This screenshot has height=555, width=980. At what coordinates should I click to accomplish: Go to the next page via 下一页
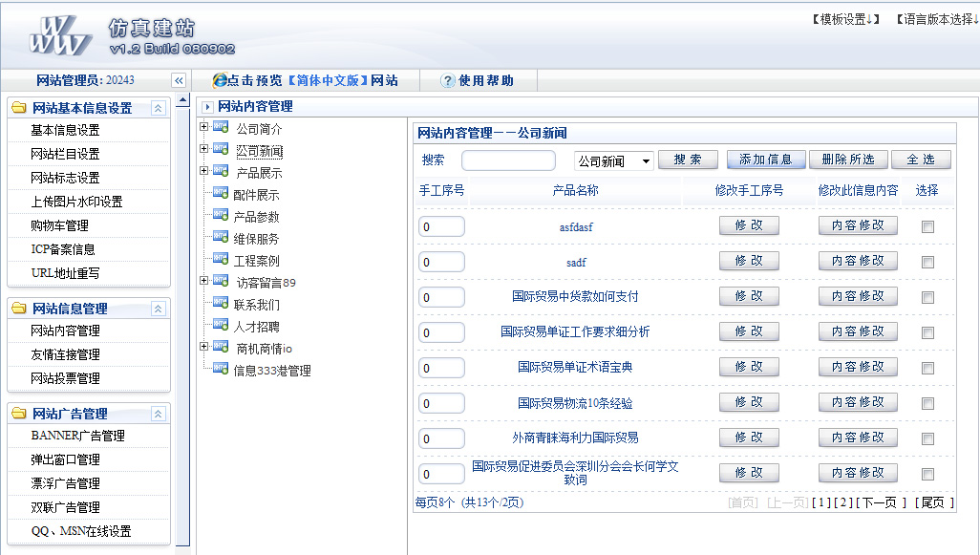(880, 502)
